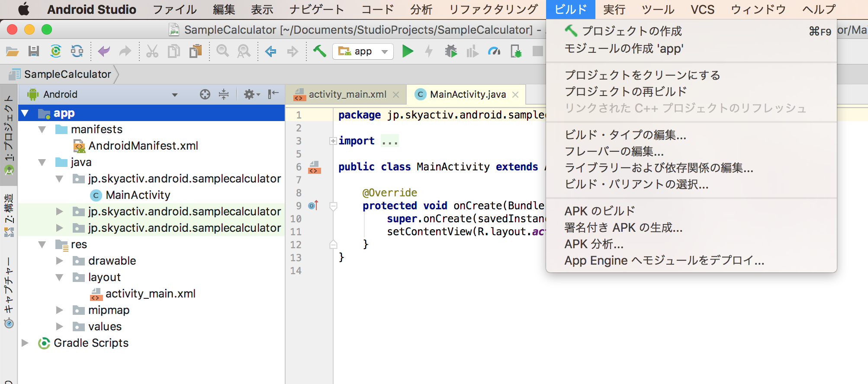Screen dimensions: 868x384
Task: Choose APK 分析... menu entry
Action: [691, 244]
